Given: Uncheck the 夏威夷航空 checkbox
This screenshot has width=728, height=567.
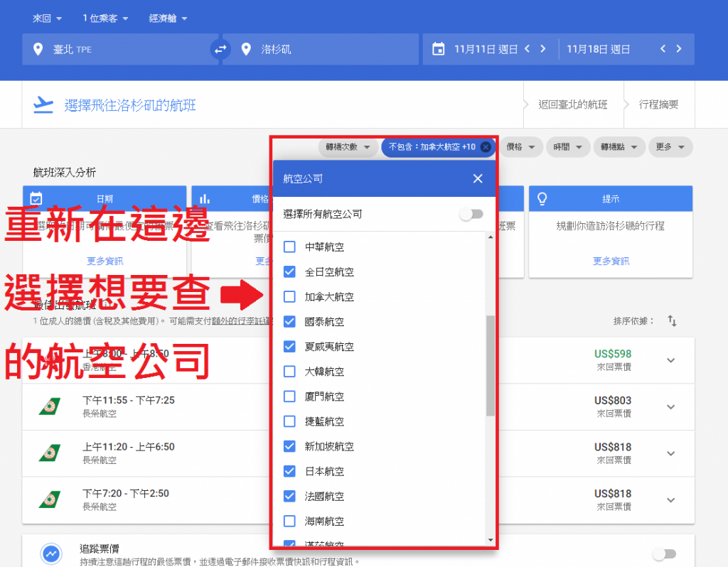Looking at the screenshot, I should (x=289, y=347).
